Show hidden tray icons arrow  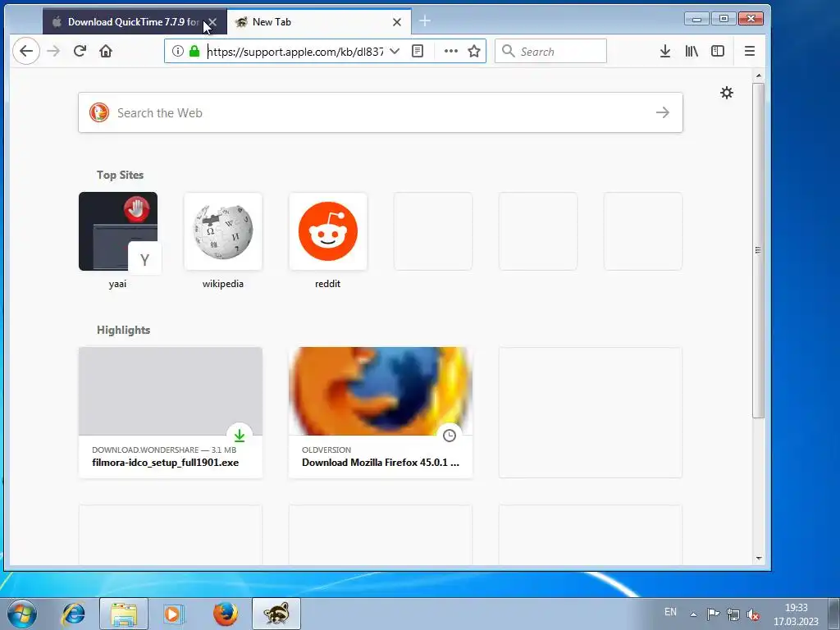pos(693,614)
